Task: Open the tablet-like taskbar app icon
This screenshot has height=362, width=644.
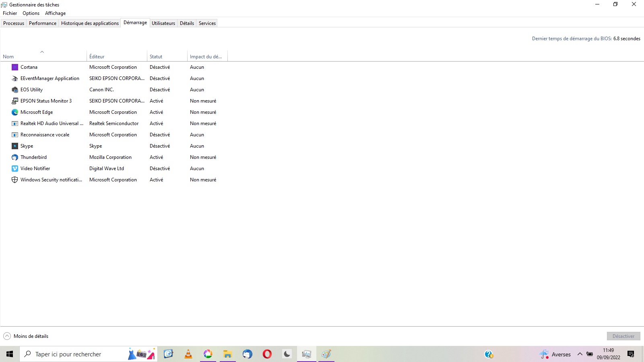Action: (x=168, y=354)
